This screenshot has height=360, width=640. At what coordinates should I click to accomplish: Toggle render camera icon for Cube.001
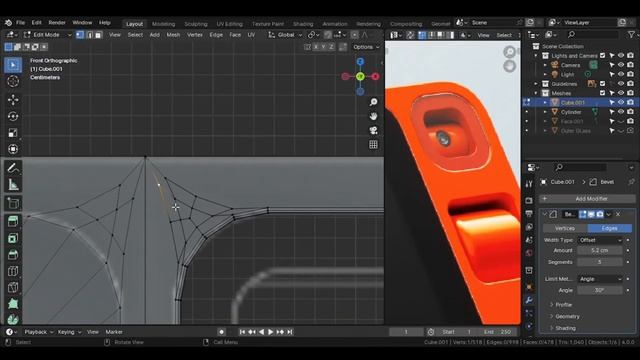pos(631,102)
